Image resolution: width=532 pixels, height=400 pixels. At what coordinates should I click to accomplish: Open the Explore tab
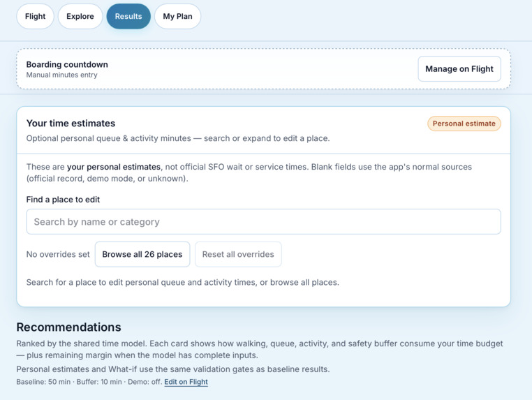(x=80, y=16)
